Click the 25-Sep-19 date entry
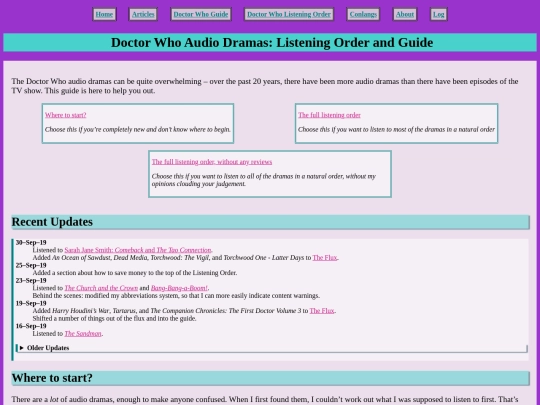540x405 pixels. tap(31, 265)
